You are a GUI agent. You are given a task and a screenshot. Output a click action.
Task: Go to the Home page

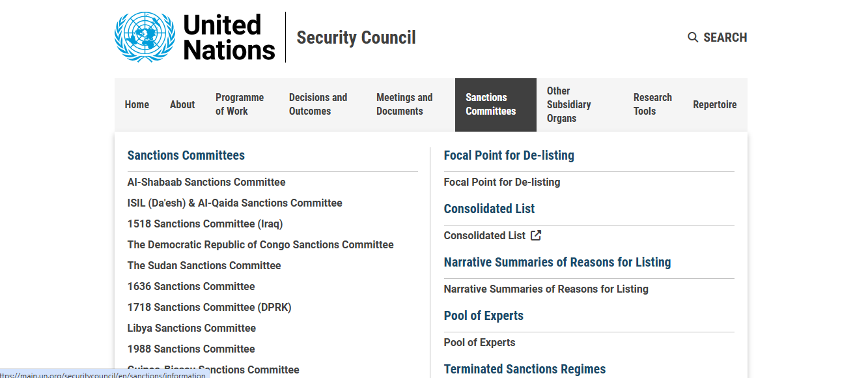[137, 104]
